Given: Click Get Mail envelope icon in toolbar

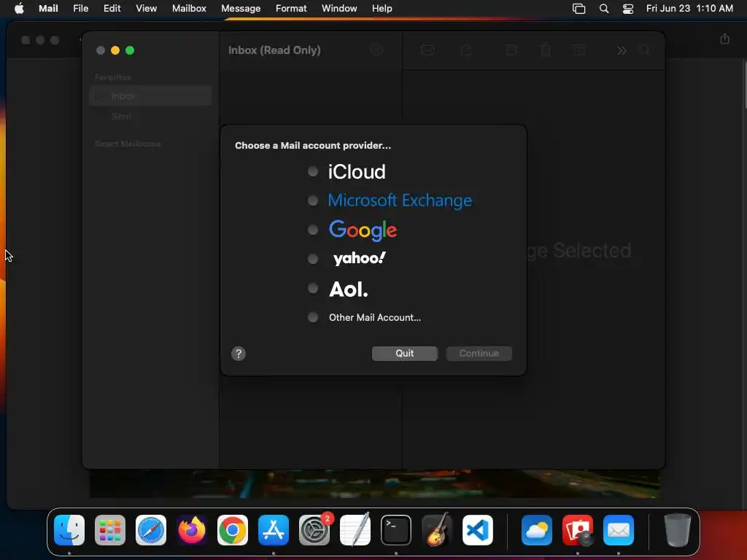Looking at the screenshot, I should click(x=427, y=50).
